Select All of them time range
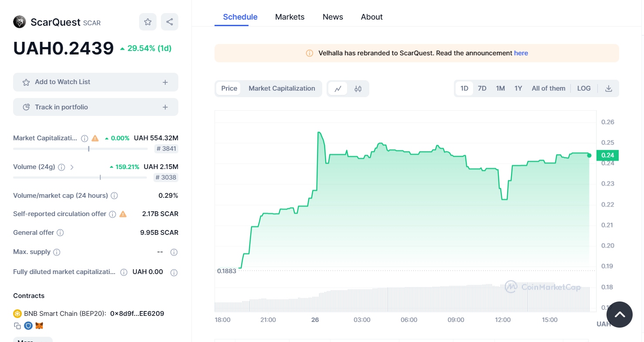The height and width of the screenshot is (342, 644). click(x=549, y=88)
